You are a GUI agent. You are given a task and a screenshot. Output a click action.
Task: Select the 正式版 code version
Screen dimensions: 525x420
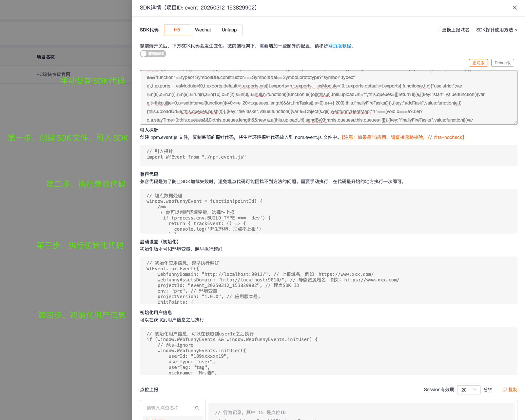coord(478,63)
